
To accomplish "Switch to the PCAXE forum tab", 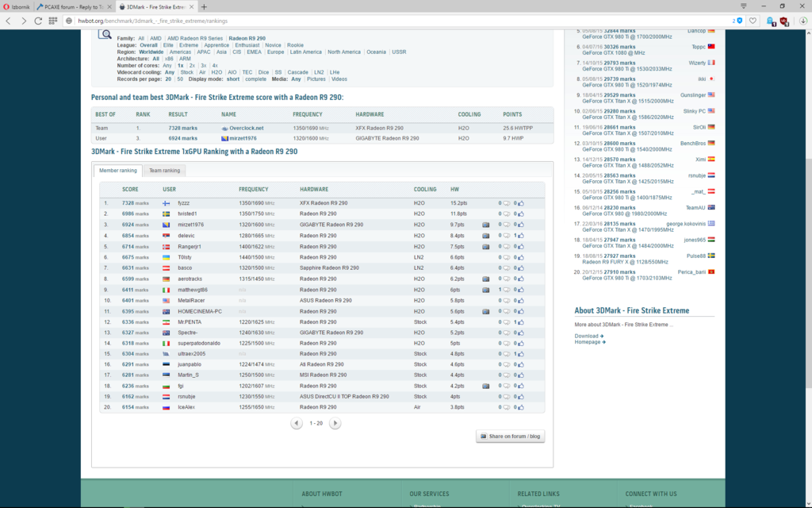I will (x=75, y=6).
